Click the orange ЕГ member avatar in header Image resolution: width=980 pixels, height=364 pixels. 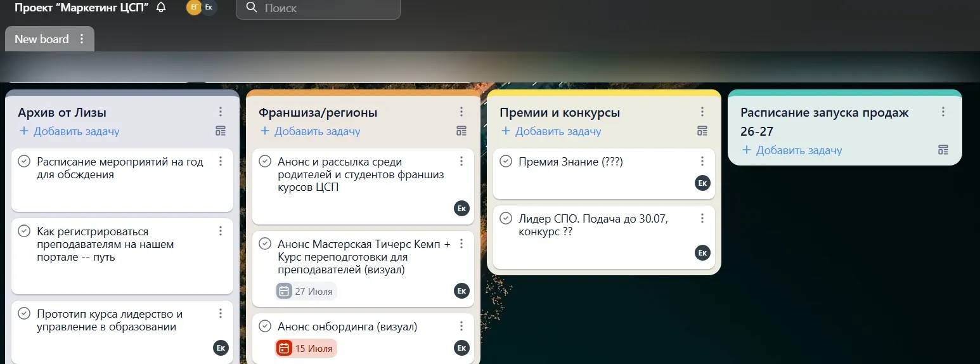(194, 8)
